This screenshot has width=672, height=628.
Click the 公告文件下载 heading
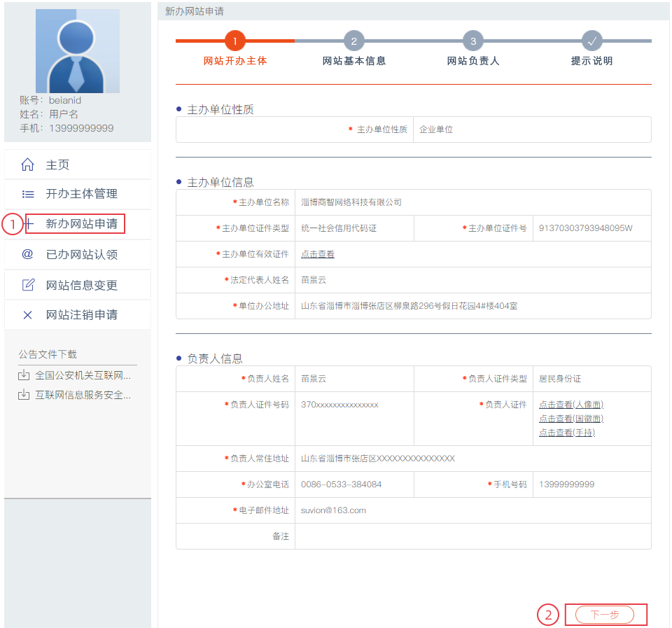coord(48,354)
